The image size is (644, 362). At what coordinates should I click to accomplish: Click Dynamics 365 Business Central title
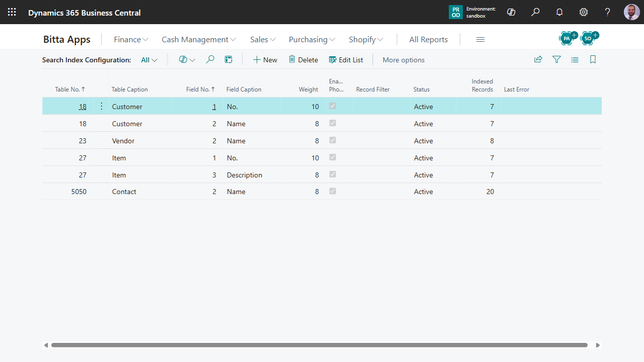coord(85,13)
